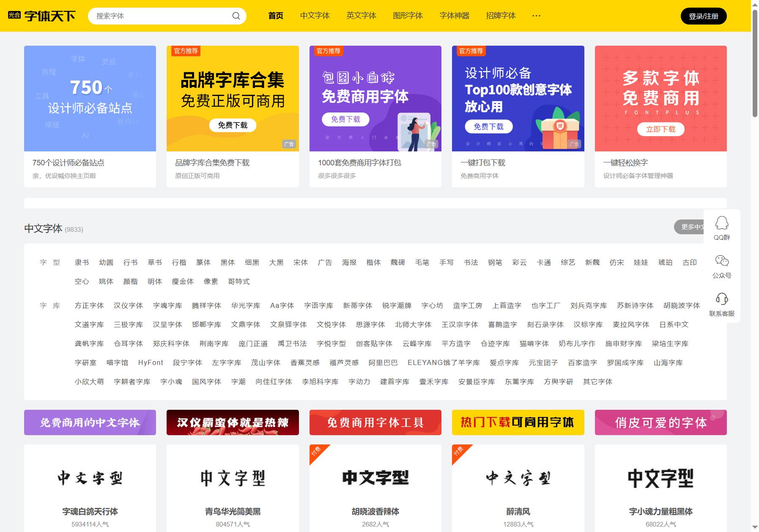Filter by 黑体 font type
Viewport: 759px width, 532px height.
click(227, 263)
